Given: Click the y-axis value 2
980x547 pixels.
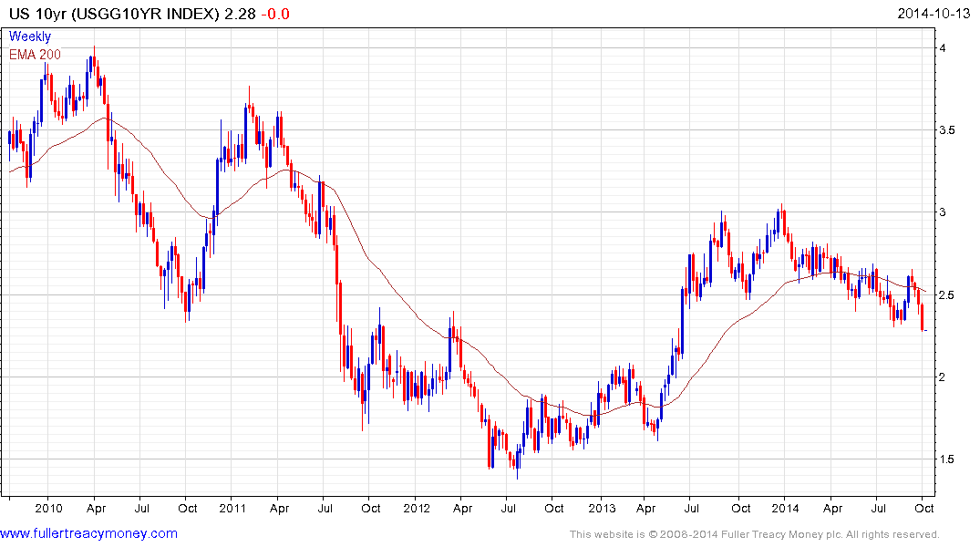Looking at the screenshot, I should tap(943, 377).
